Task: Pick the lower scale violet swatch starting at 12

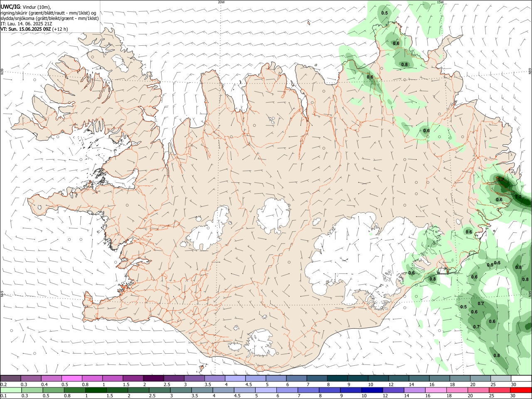Action: (393, 390)
